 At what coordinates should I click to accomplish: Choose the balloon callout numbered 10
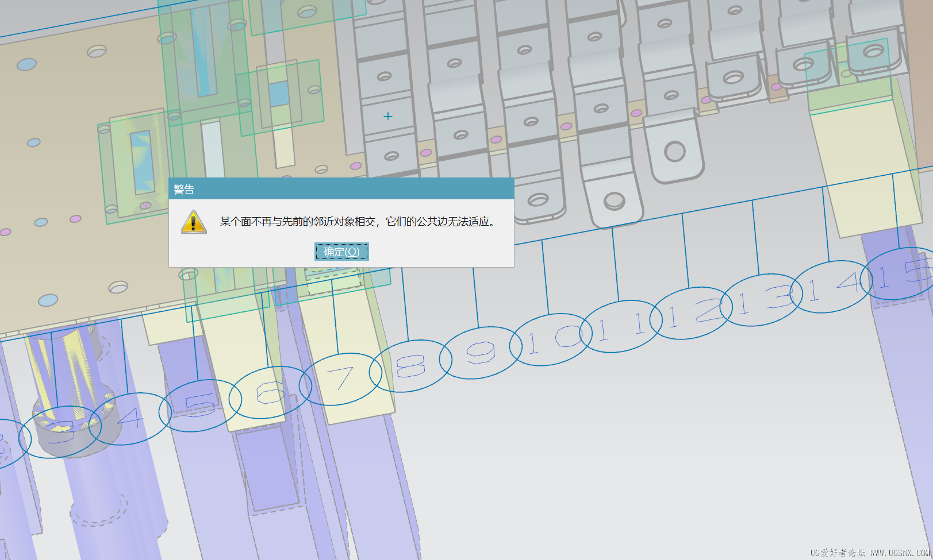click(551, 339)
